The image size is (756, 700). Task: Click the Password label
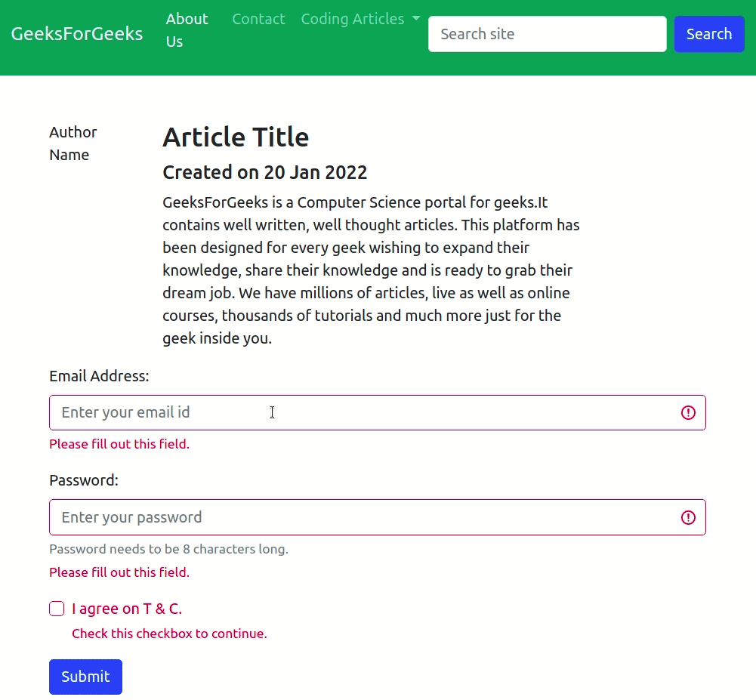(x=84, y=480)
